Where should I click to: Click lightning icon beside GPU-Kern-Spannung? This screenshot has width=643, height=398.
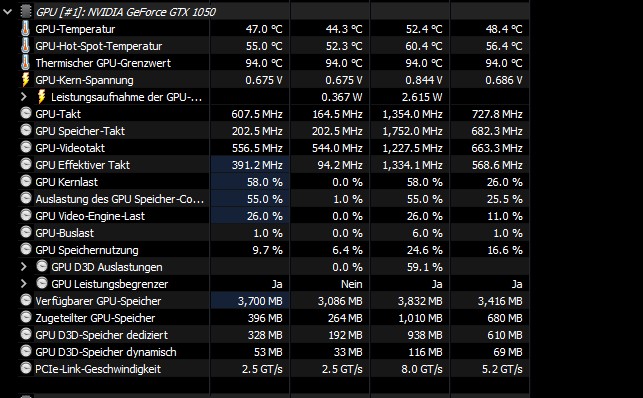coord(25,80)
